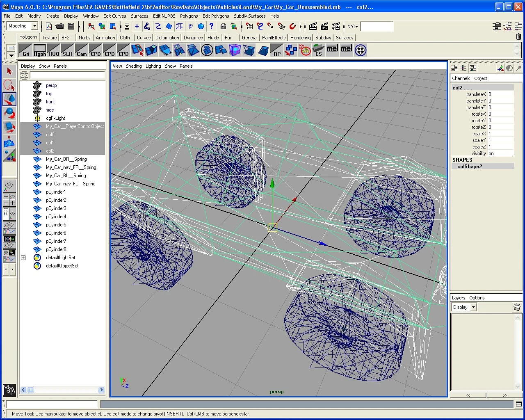Toggle snap to curves icon
The height and width of the screenshot is (420, 525).
260,26
